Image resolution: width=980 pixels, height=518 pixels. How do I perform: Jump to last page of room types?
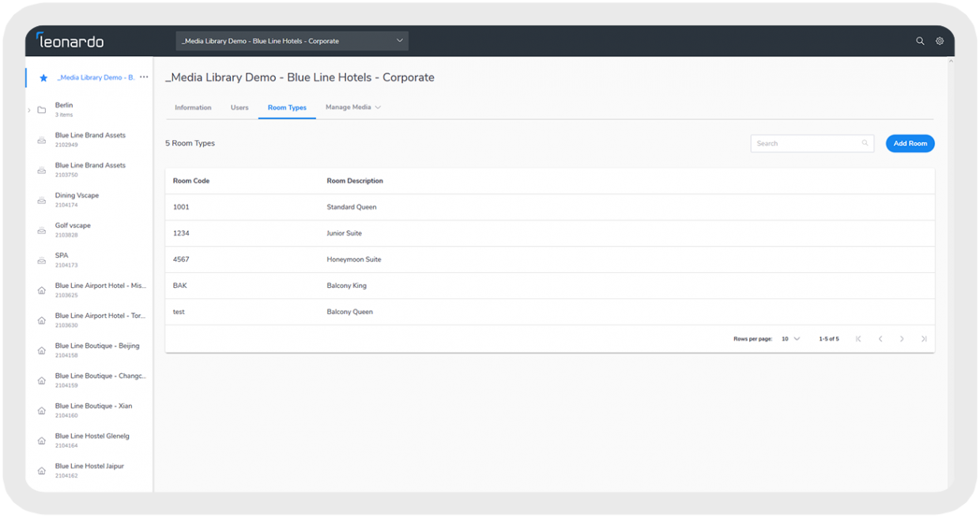[924, 338]
